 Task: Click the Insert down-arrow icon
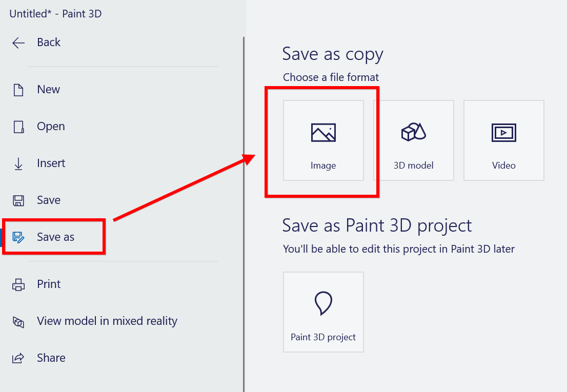pyautogui.click(x=18, y=164)
